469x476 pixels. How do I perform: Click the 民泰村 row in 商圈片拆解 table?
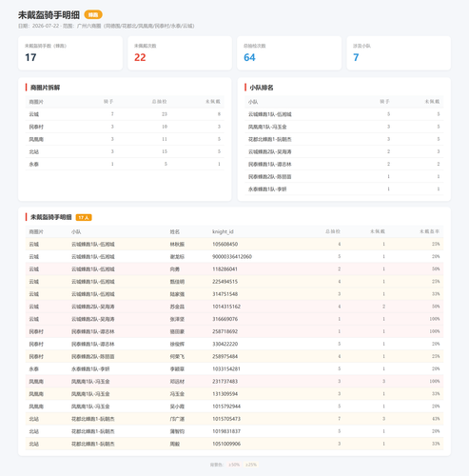(x=125, y=127)
